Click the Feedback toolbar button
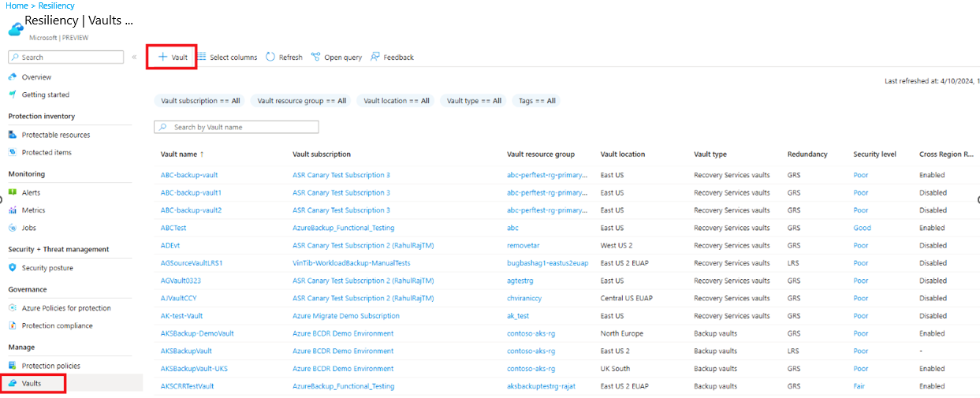Viewport: 980px width, 398px height. (392, 57)
